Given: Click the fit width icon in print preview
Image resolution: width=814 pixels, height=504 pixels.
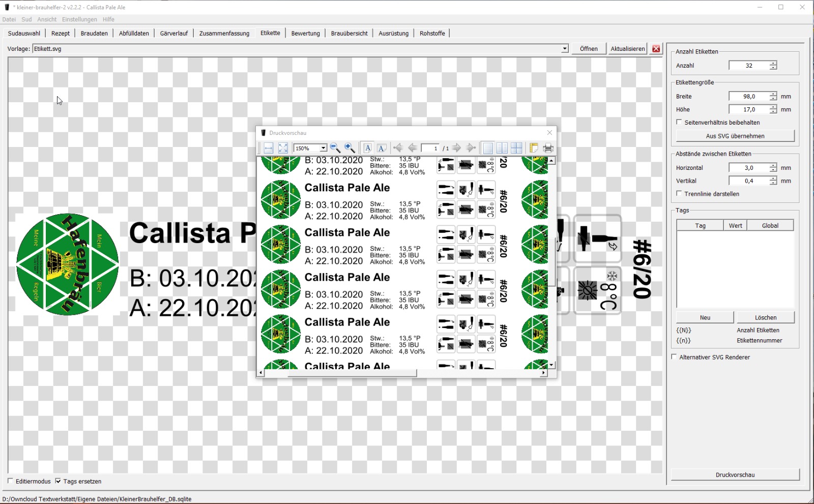Looking at the screenshot, I should click(269, 148).
